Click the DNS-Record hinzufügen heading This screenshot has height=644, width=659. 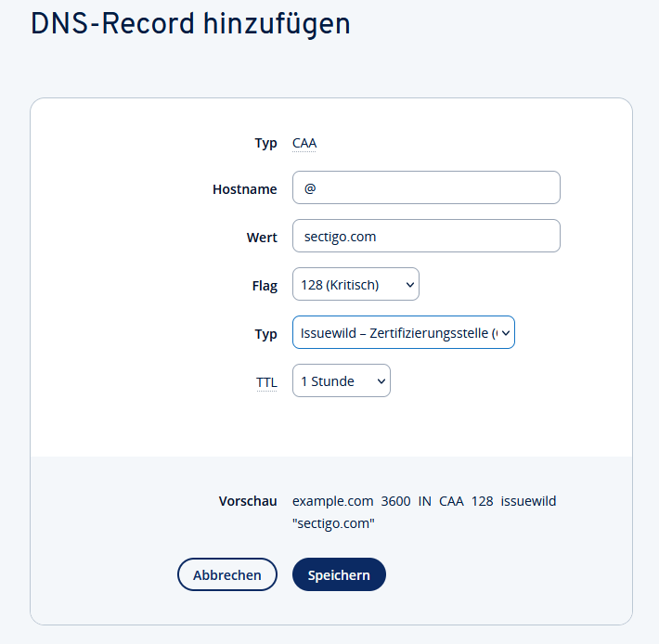tap(190, 23)
